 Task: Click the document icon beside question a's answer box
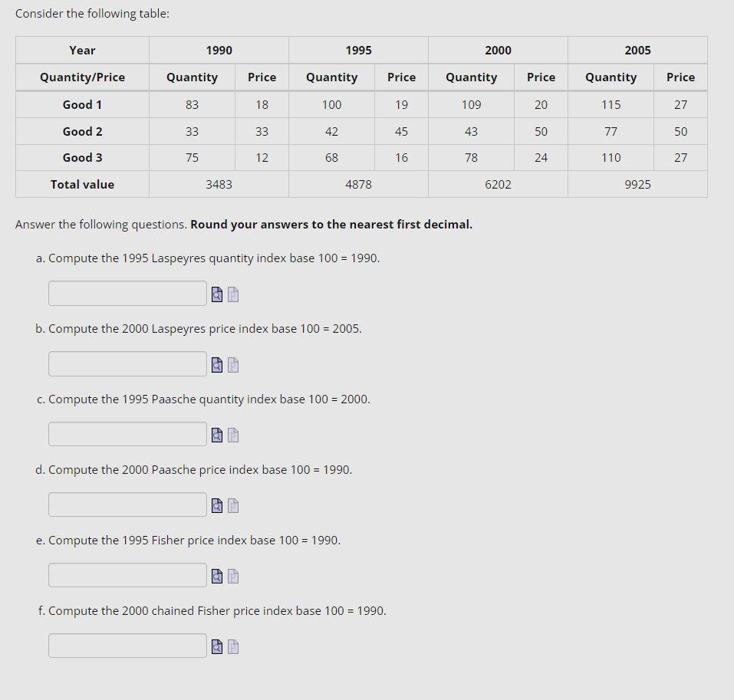(x=232, y=293)
